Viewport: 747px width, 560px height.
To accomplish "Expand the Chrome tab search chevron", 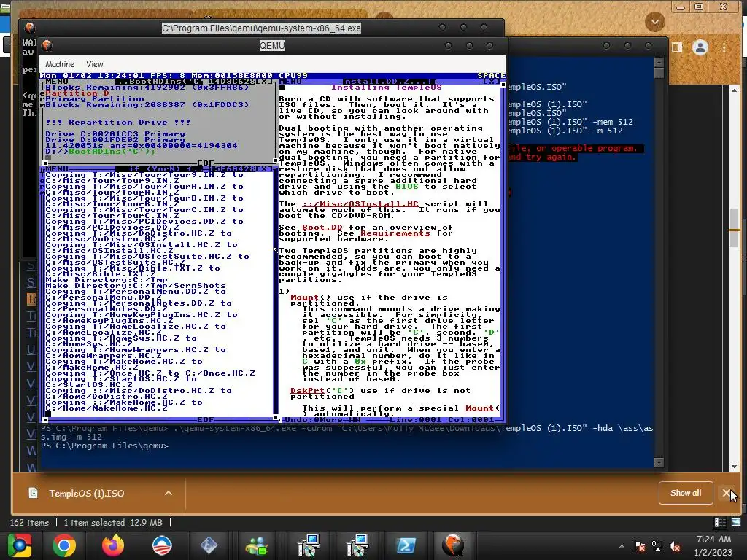I will pyautogui.click(x=655, y=22).
